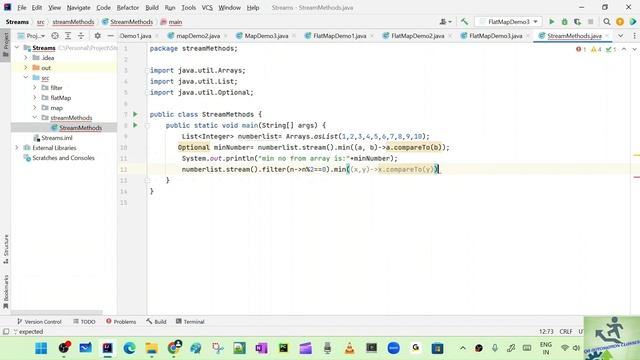Build project with hammer icon
The width and height of the screenshot is (640, 360).
coord(464,22)
